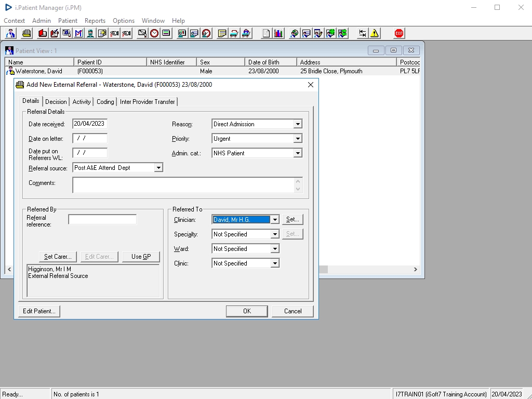This screenshot has height=399, width=532.
Task: Open the Help menu
Action: coord(178,21)
